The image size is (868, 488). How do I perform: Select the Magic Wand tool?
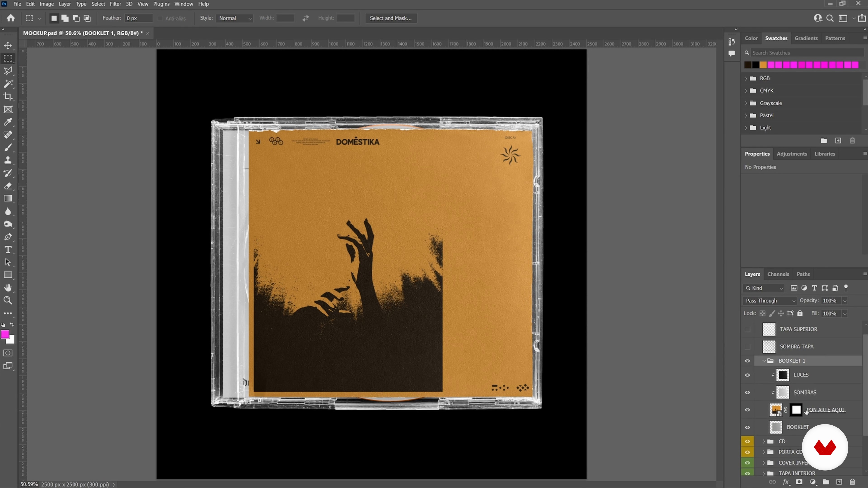(8, 84)
